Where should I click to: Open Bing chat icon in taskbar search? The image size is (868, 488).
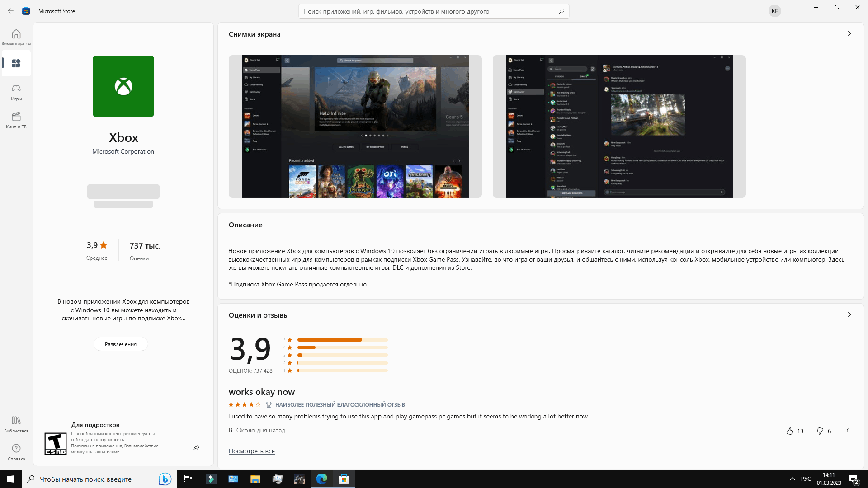pos(165,479)
